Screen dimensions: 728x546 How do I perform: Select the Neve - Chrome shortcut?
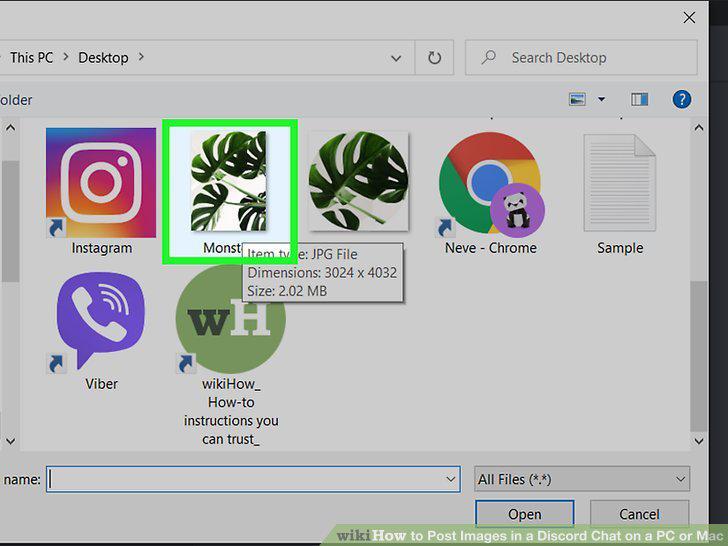[x=490, y=183]
